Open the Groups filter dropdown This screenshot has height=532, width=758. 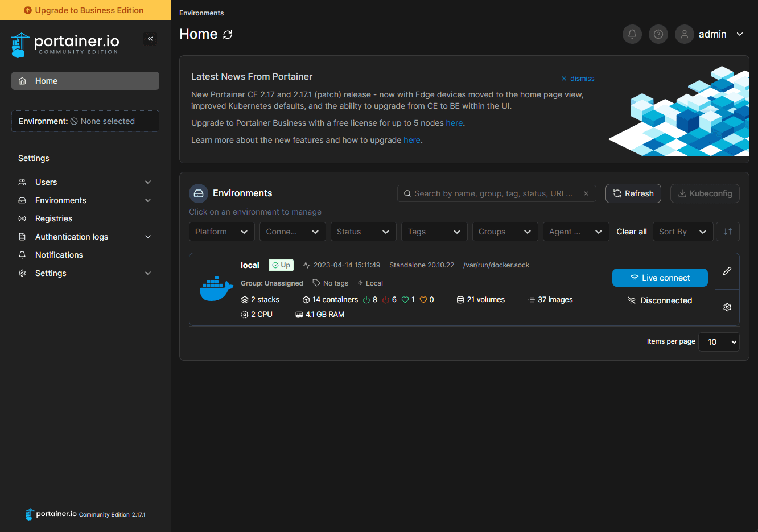[x=505, y=232]
